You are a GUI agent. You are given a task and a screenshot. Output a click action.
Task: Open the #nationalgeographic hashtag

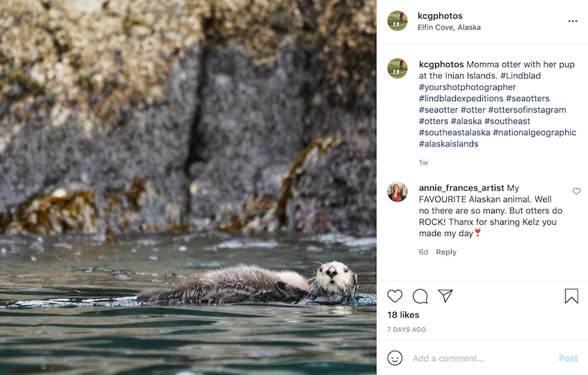pyautogui.click(x=538, y=132)
